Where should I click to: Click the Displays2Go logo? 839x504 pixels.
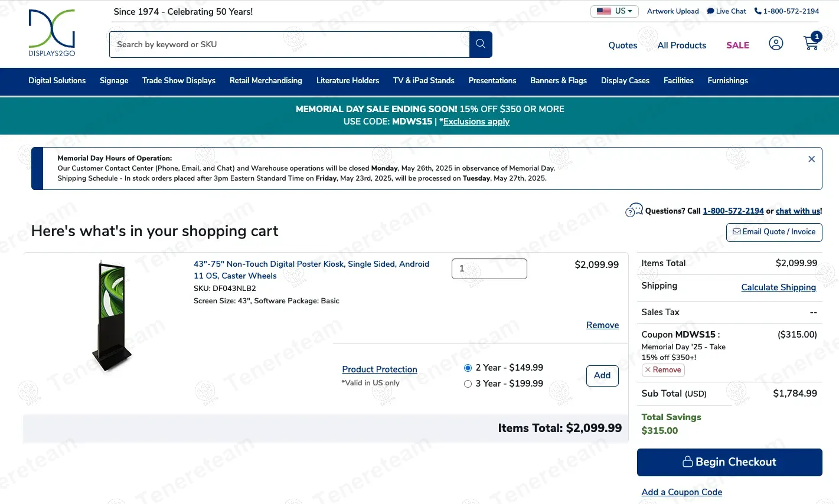click(x=52, y=32)
